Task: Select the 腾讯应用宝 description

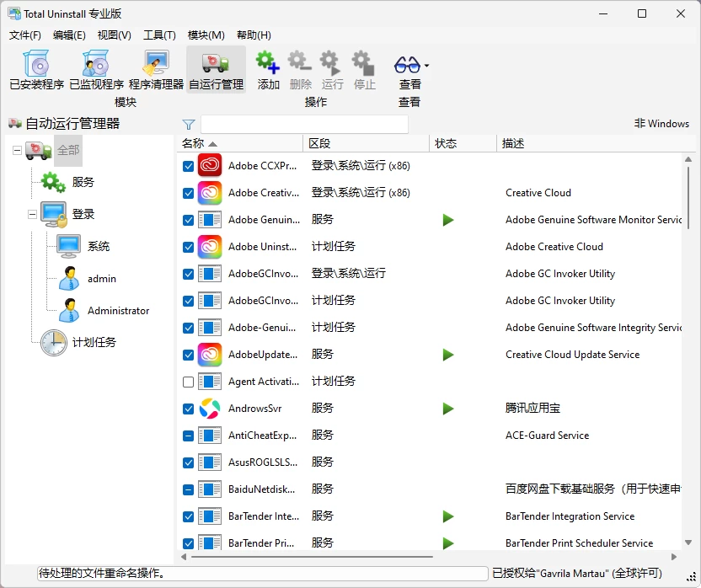Action: tap(532, 409)
